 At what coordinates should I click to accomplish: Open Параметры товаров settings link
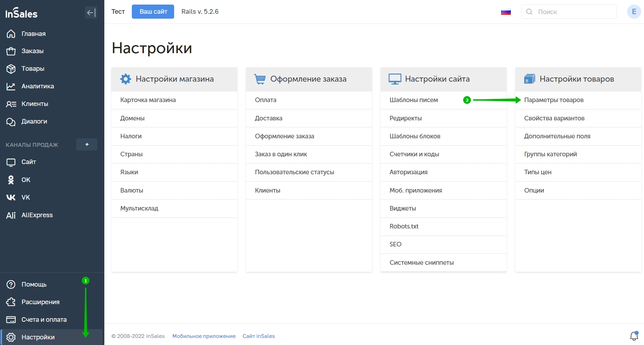(x=553, y=100)
